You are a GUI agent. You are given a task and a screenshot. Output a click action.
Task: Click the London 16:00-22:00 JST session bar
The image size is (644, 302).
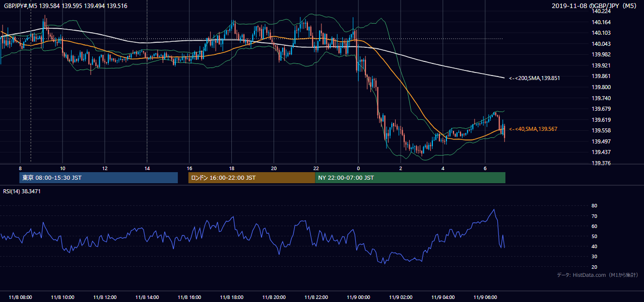[x=251, y=178]
